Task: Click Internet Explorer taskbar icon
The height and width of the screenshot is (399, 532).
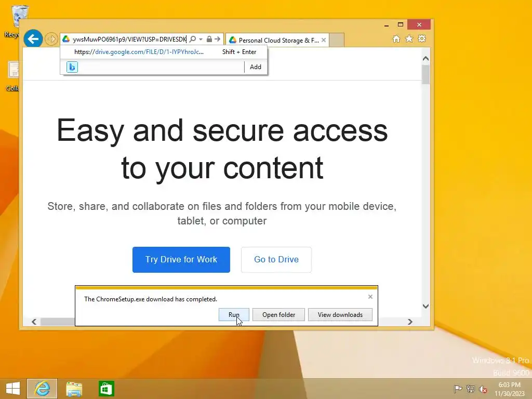Action: click(42, 389)
